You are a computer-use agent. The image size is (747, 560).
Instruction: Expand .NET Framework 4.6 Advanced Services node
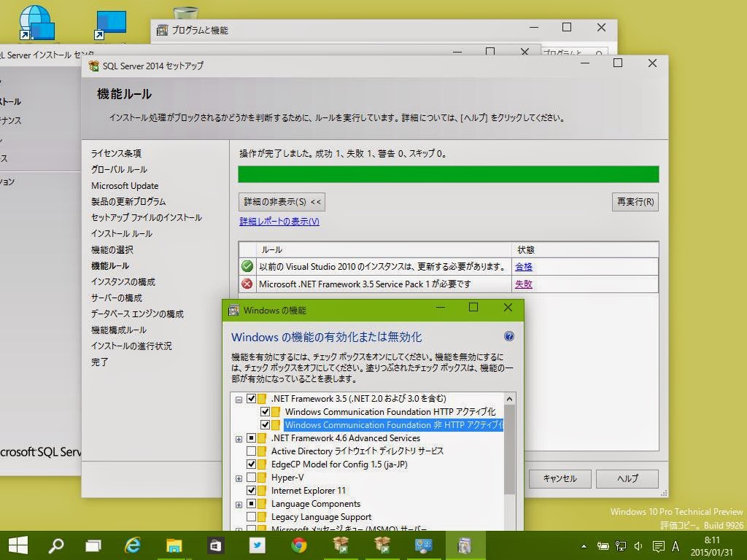pos(239,439)
